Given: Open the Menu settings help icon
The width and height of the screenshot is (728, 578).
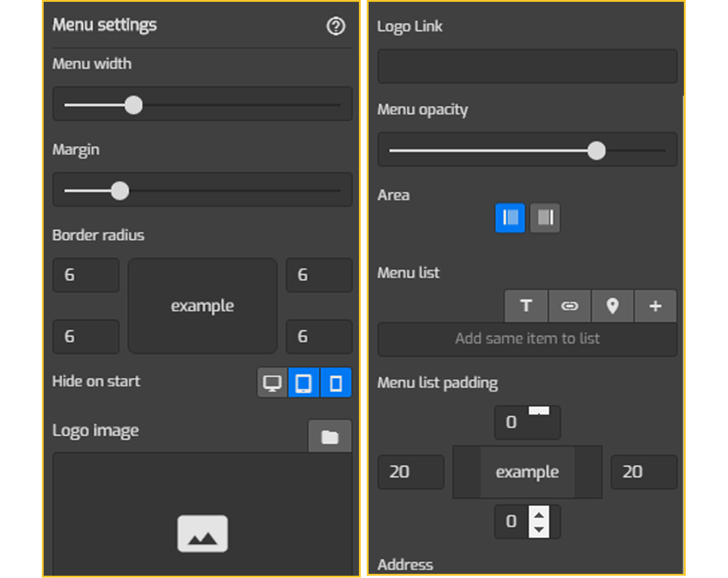Looking at the screenshot, I should pyautogui.click(x=336, y=26).
